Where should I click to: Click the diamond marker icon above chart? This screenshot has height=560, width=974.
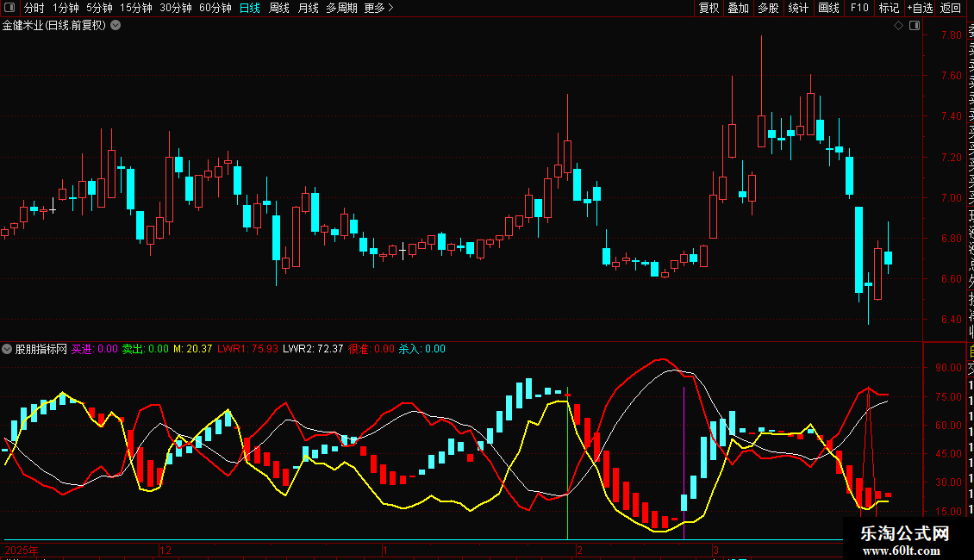(898, 26)
